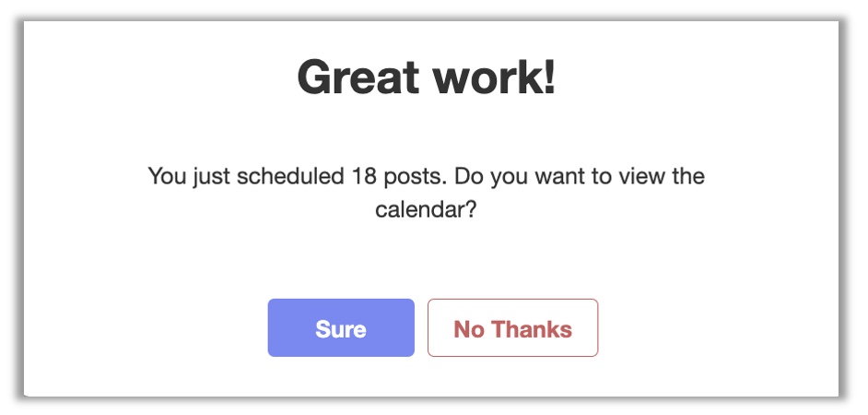Click the word work! in the title
Image resolution: width=868 pixels, height=415 pixels.
tap(494, 77)
